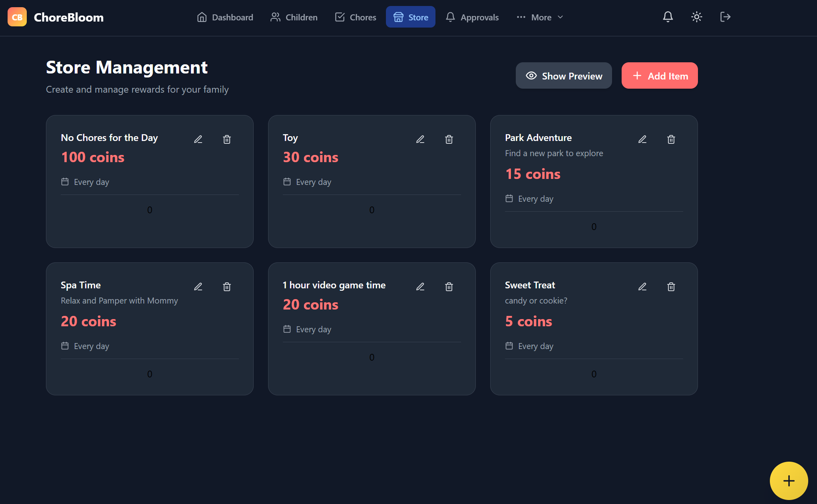Go to the Dashboard page
The image size is (817, 504).
pyautogui.click(x=225, y=17)
